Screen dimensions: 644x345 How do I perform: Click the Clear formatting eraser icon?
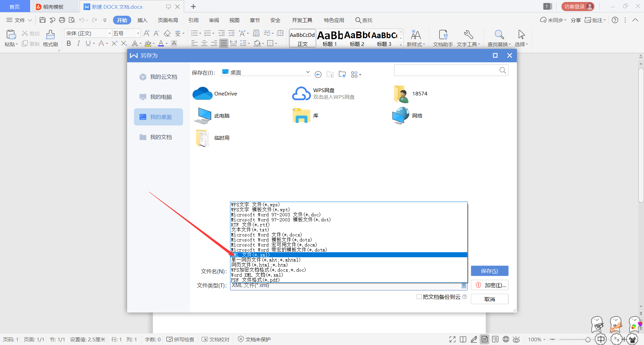point(167,33)
